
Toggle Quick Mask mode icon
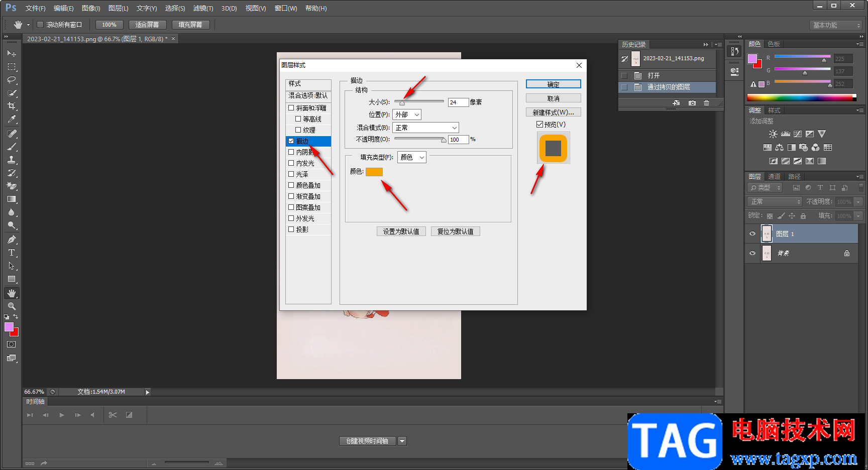click(x=12, y=344)
